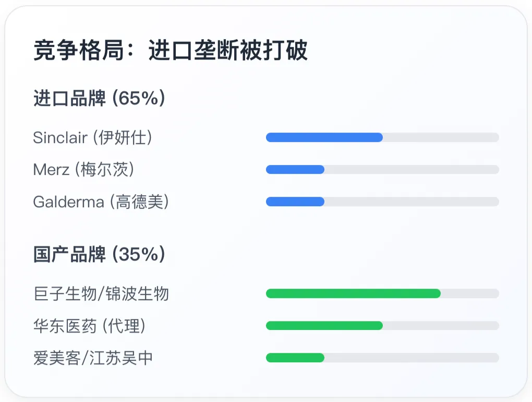Click the 爱美客/江苏吴中 green progress bar
This screenshot has height=402, width=532.
pyautogui.click(x=295, y=358)
